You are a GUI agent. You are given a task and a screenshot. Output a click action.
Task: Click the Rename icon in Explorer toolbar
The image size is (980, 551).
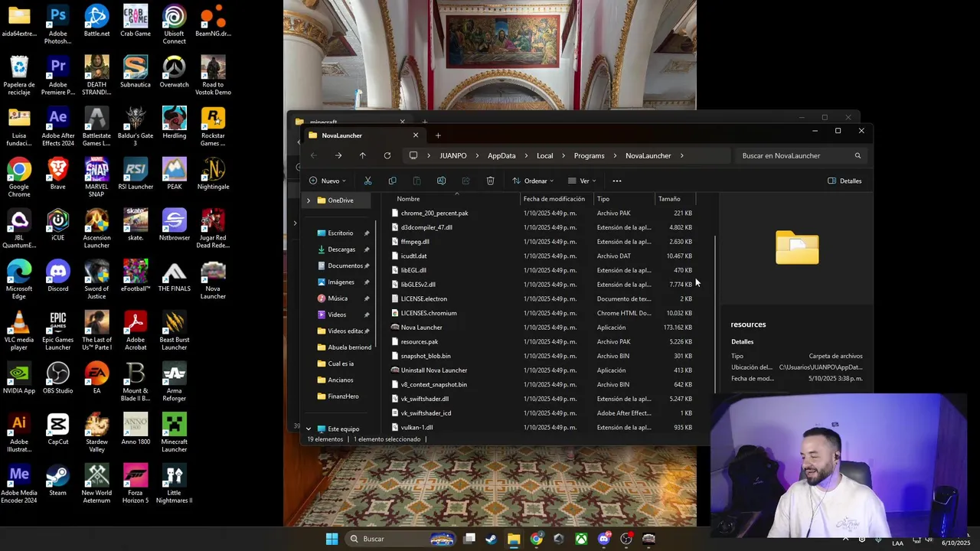pos(441,181)
